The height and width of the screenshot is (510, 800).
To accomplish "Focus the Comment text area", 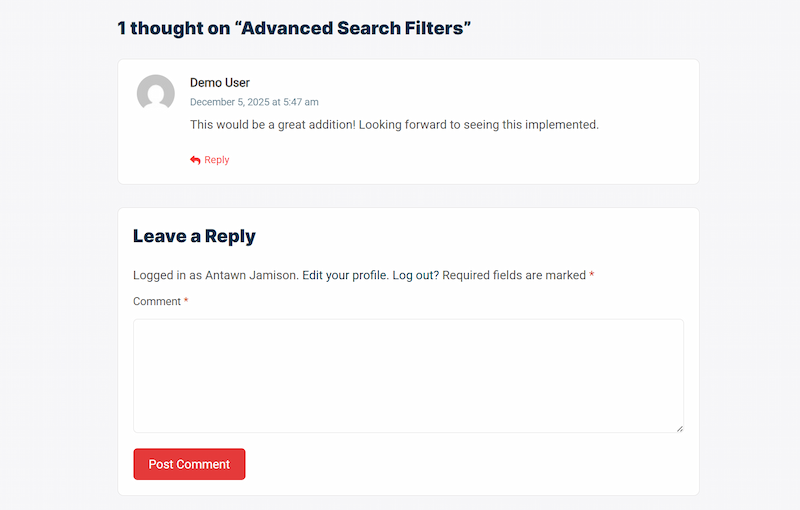I will (x=408, y=375).
